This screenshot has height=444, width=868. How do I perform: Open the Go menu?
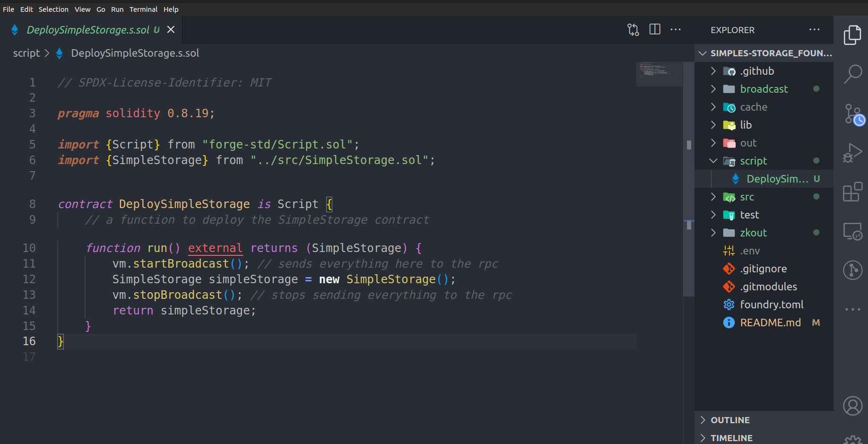point(101,9)
